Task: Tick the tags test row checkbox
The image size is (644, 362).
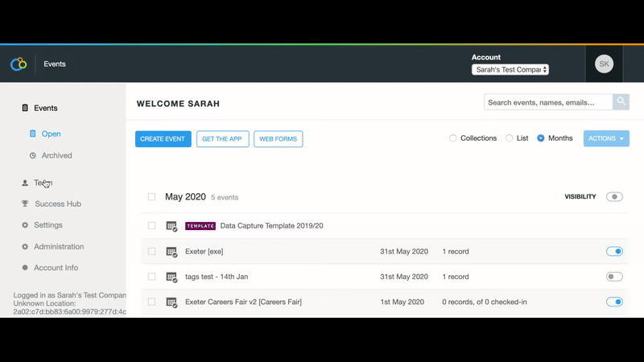Action: [x=151, y=277]
